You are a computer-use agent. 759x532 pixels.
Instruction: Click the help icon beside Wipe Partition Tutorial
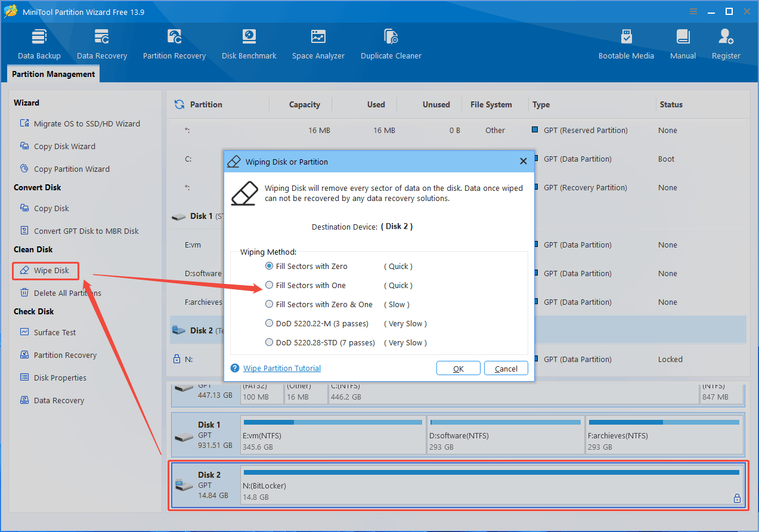tap(235, 368)
